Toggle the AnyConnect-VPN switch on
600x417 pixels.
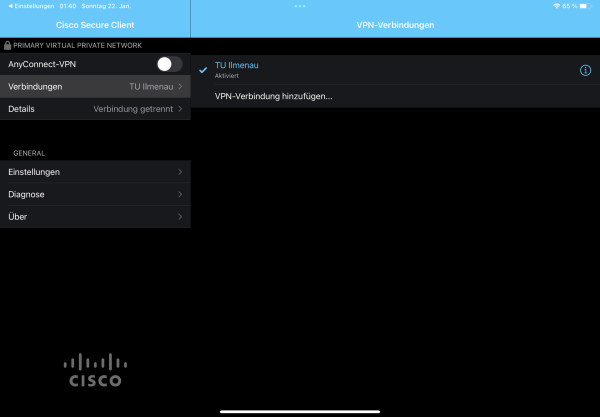(x=170, y=64)
